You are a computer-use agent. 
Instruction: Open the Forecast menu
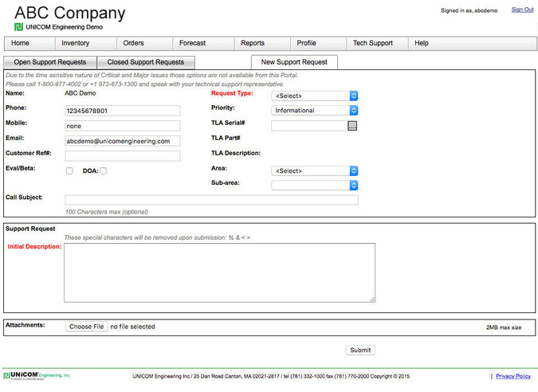point(203,43)
